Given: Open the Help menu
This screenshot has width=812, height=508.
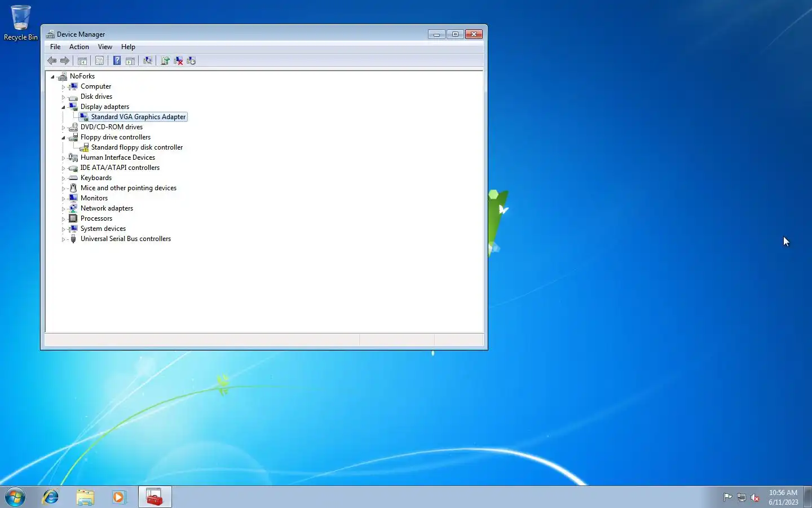Looking at the screenshot, I should tap(128, 47).
